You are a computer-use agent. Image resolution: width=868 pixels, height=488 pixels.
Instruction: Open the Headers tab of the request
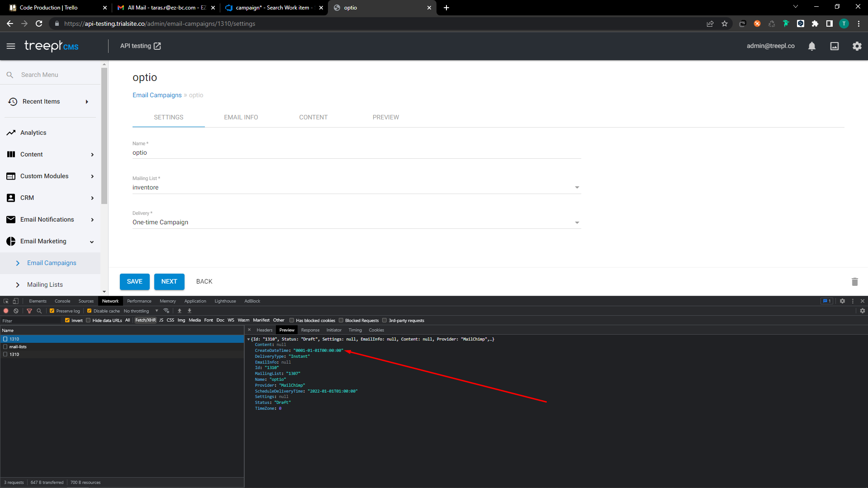tap(265, 330)
